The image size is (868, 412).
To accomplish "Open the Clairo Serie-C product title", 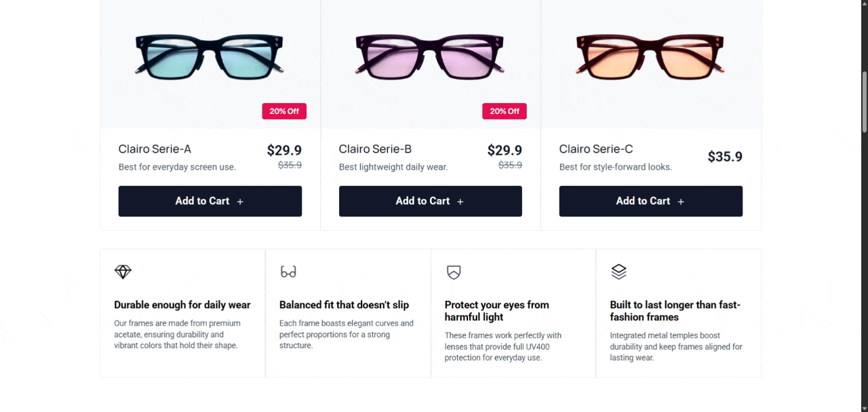I will pyautogui.click(x=596, y=149).
